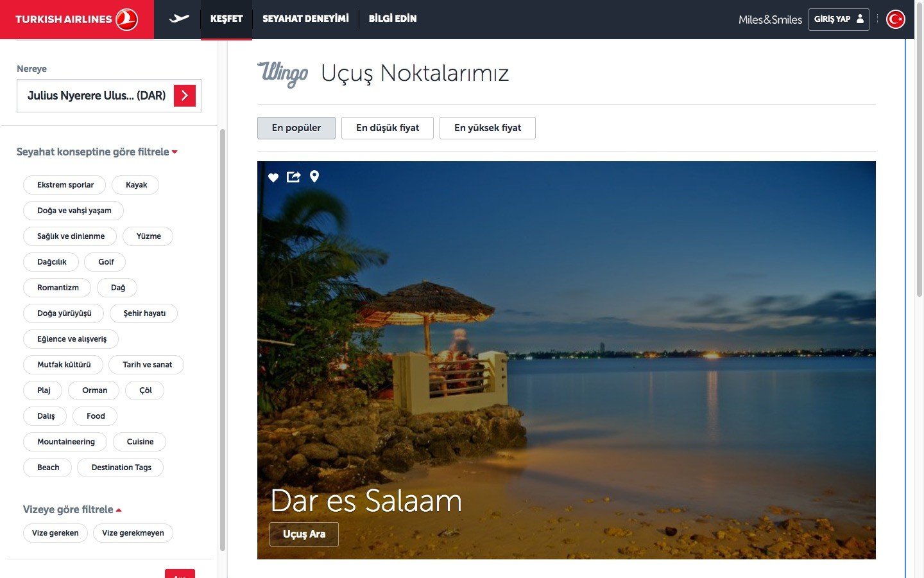Click the map pin location icon
924x578 pixels.
point(314,177)
